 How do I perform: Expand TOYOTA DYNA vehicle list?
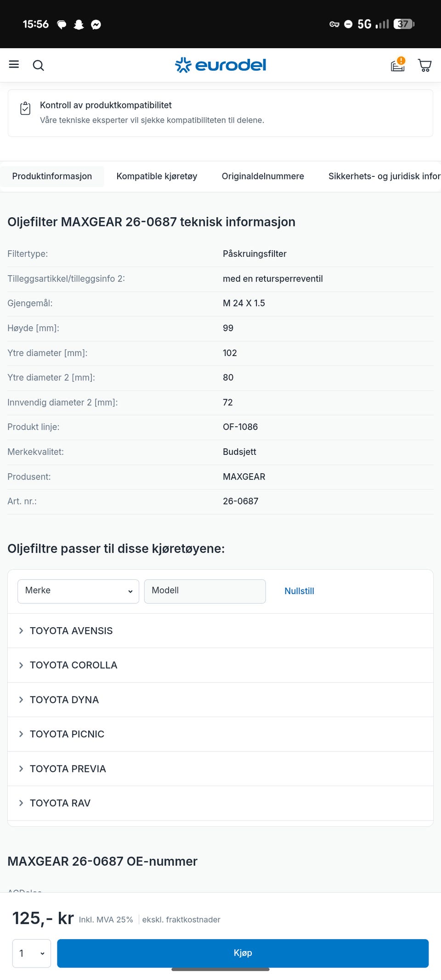pos(220,700)
